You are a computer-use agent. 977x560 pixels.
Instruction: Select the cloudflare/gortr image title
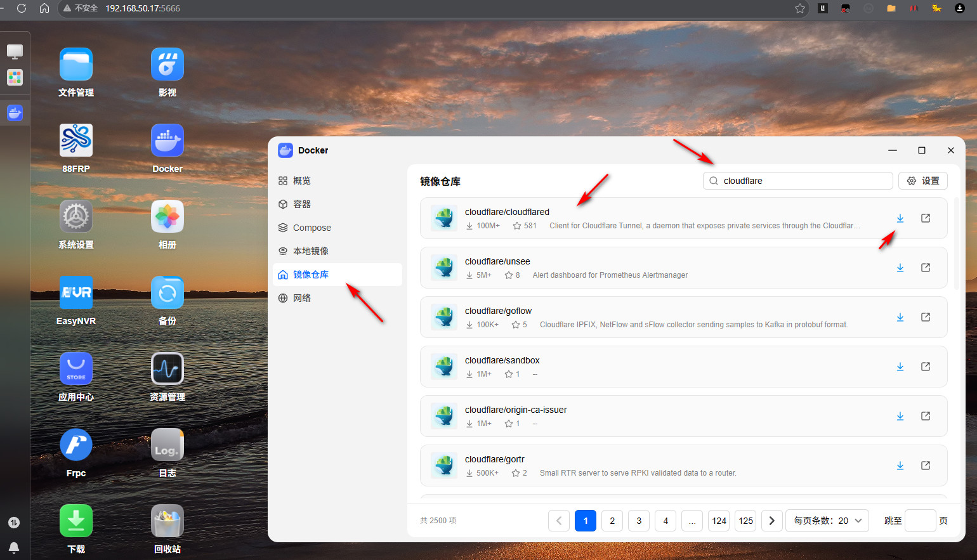[x=495, y=459]
